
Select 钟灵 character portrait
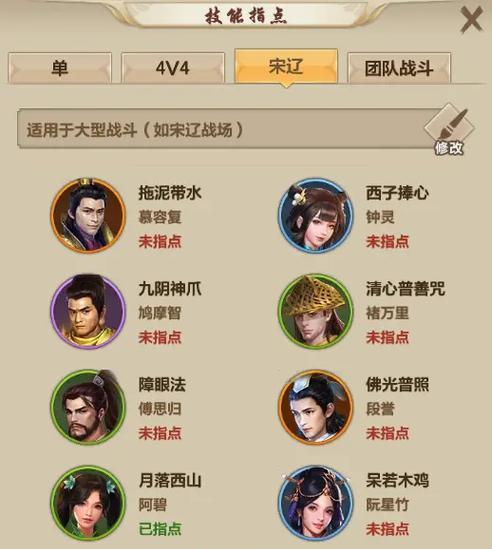coord(316,215)
